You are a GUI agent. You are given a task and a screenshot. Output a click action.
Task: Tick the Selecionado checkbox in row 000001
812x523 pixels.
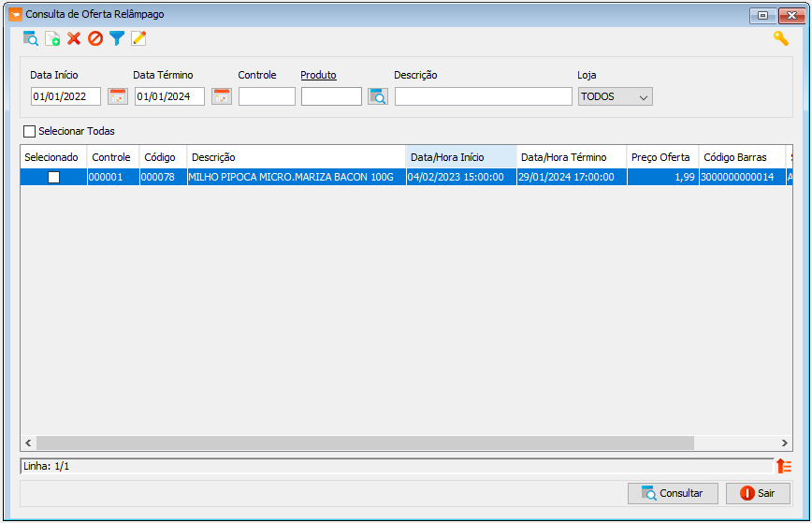pos(54,177)
